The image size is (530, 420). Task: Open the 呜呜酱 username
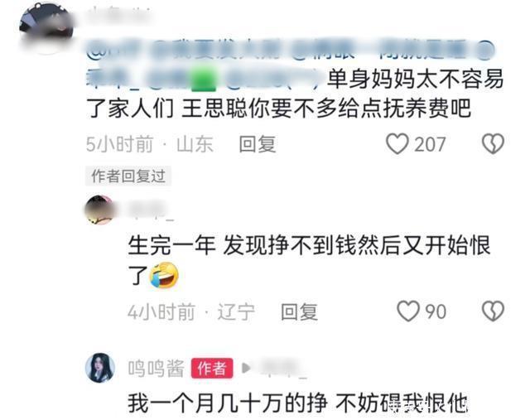pyautogui.click(x=157, y=369)
